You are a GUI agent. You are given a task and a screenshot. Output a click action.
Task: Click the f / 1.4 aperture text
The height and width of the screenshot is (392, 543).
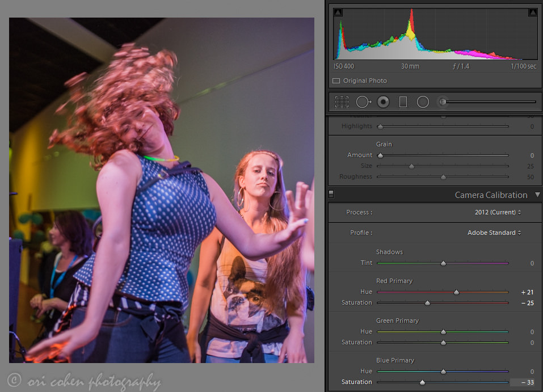click(x=461, y=66)
